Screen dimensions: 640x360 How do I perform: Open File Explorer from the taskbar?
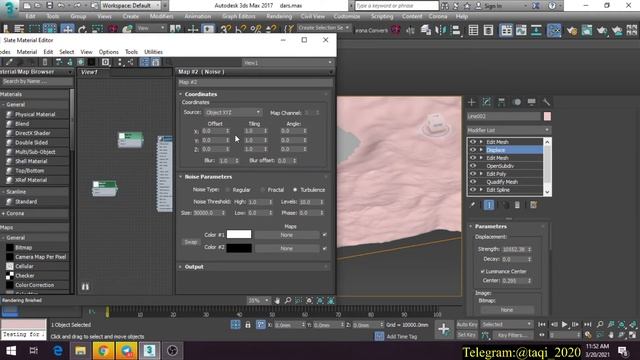(80, 351)
